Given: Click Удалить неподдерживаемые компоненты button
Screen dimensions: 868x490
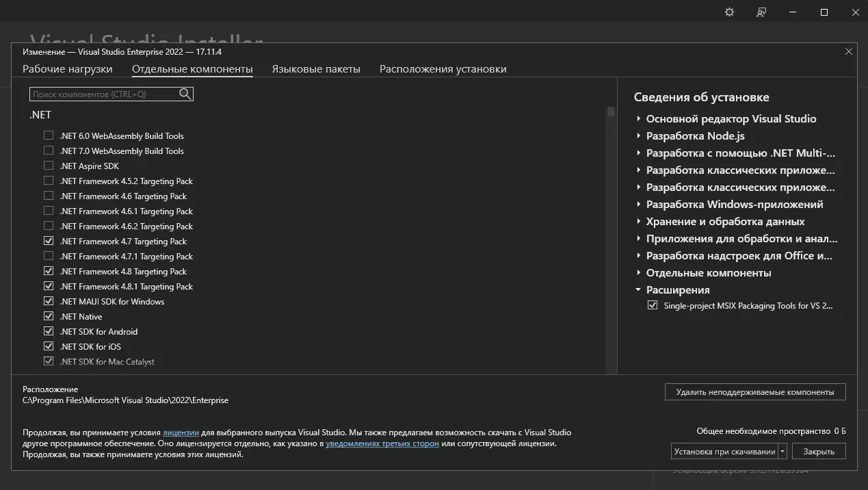Looking at the screenshot, I should click(755, 391).
